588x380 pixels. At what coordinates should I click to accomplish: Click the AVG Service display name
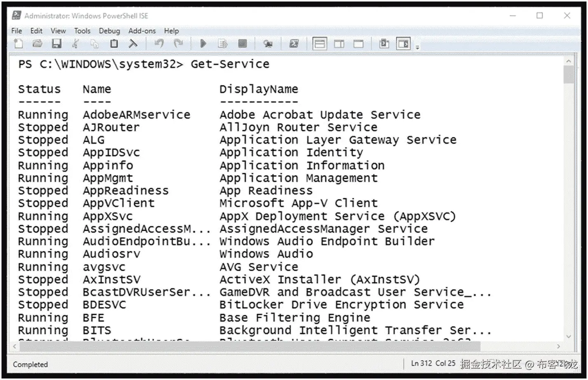[x=259, y=267]
